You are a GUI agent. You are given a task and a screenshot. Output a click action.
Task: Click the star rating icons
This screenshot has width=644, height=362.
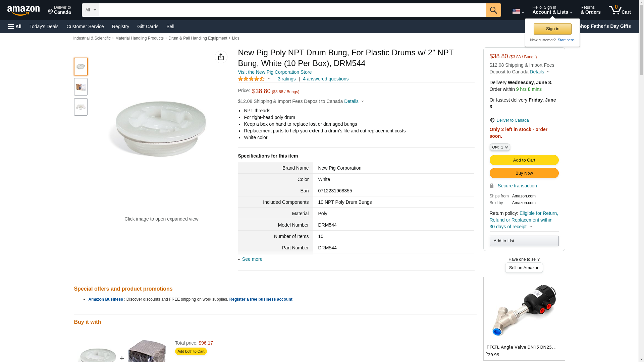[x=251, y=79]
